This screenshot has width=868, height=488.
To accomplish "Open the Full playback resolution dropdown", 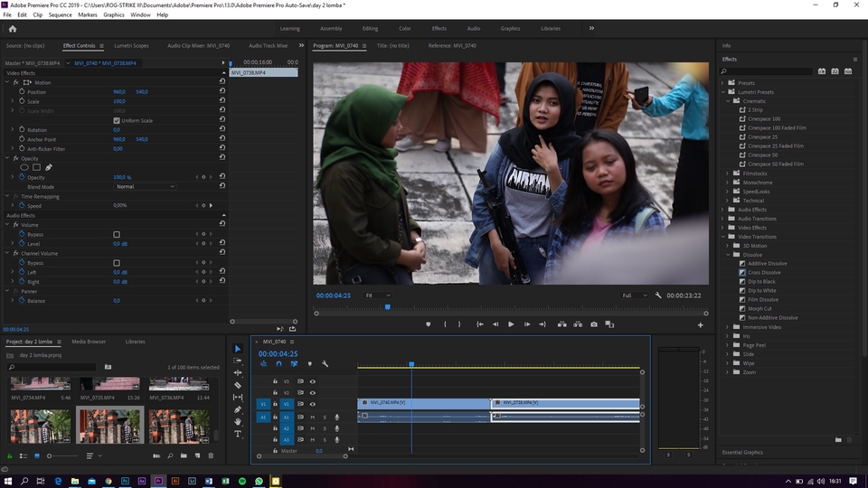I will tap(635, 296).
